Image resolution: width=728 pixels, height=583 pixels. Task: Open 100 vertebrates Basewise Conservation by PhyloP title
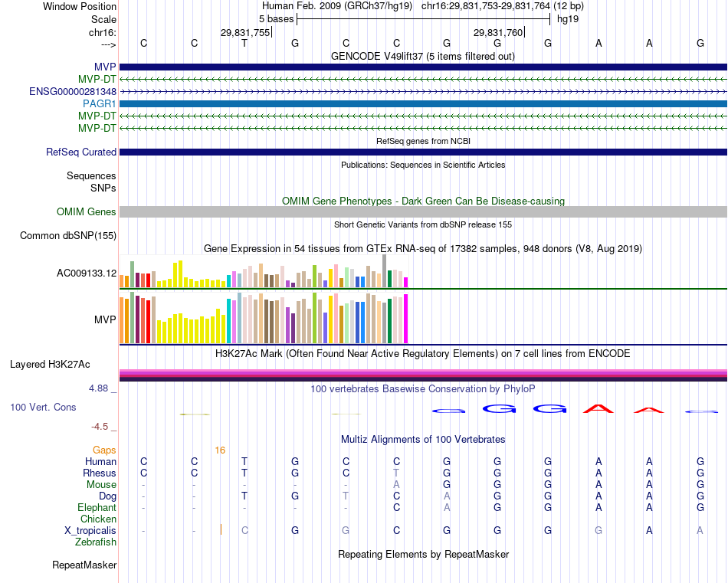pos(423,389)
